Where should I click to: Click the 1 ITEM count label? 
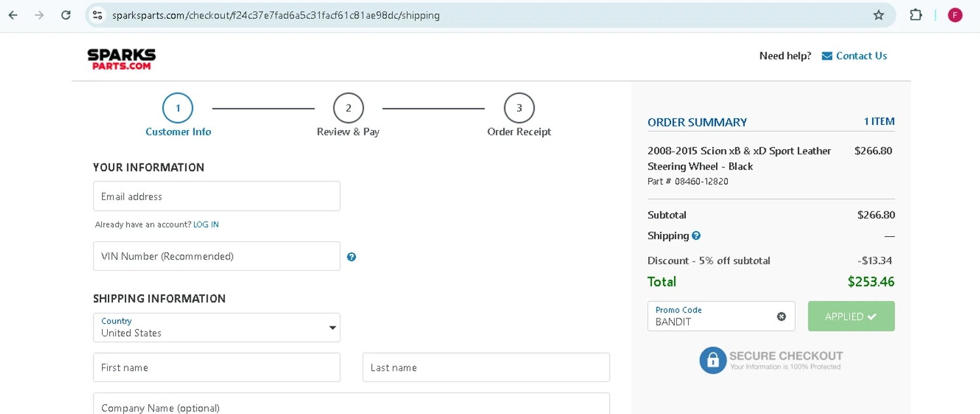pos(879,122)
